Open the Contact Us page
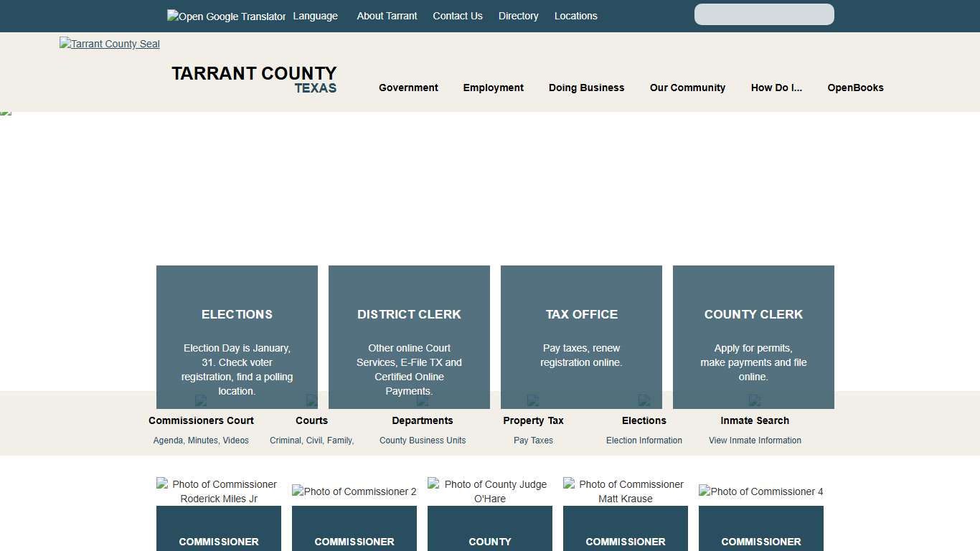The image size is (980, 551). [458, 16]
